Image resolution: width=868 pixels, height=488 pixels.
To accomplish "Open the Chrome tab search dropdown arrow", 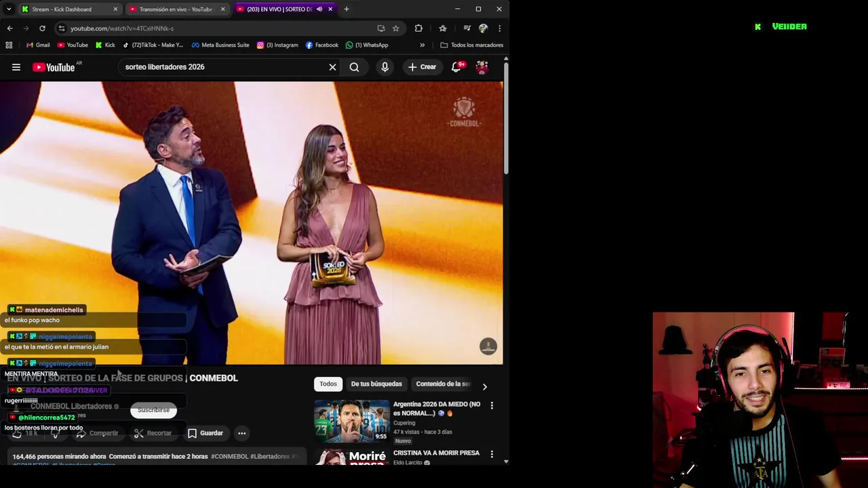I will pyautogui.click(x=9, y=9).
